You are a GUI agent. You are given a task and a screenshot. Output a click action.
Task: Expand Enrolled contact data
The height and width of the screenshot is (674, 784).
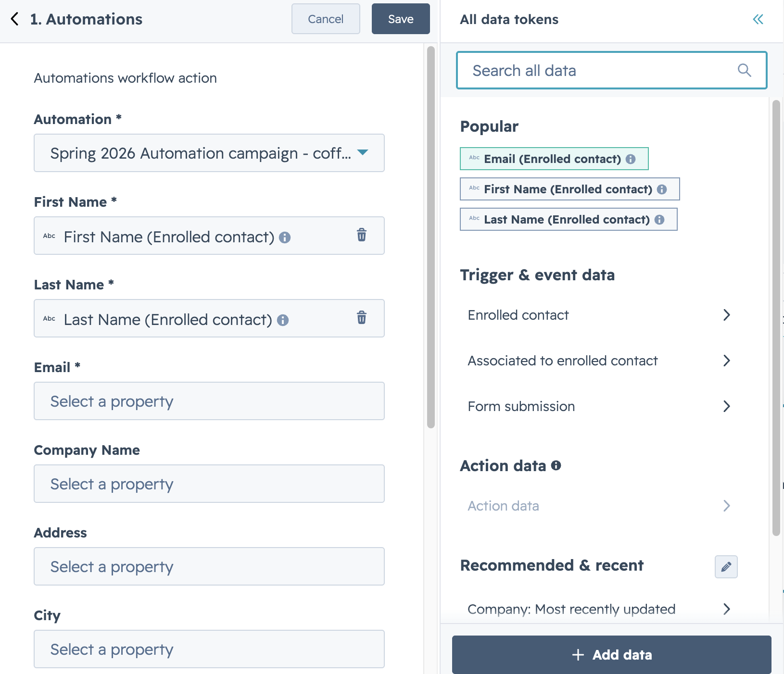599,315
